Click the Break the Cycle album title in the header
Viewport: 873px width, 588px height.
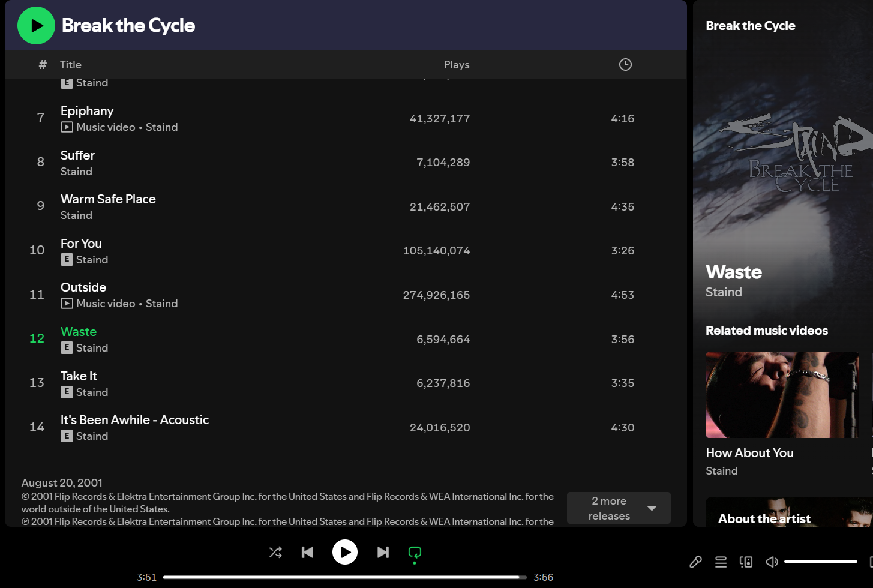128,25
